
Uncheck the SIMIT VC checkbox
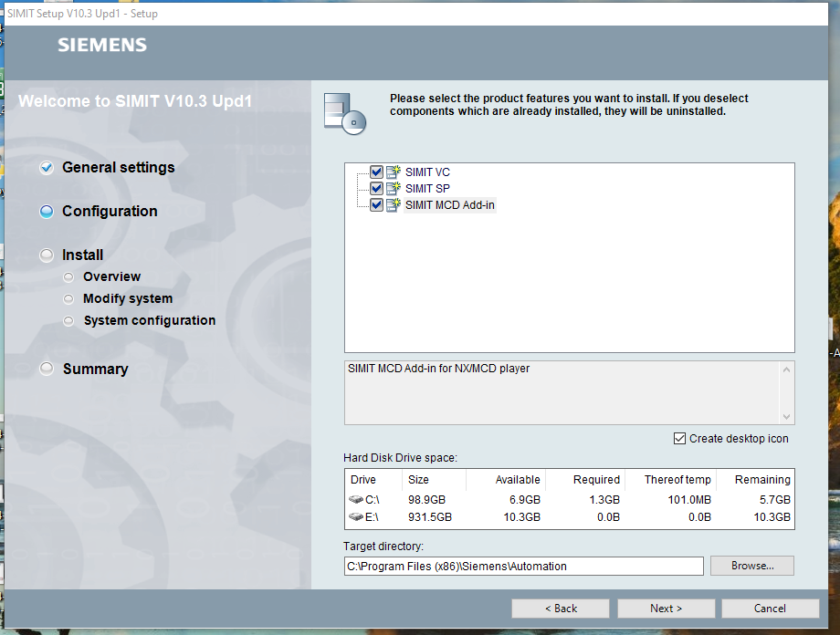click(376, 172)
